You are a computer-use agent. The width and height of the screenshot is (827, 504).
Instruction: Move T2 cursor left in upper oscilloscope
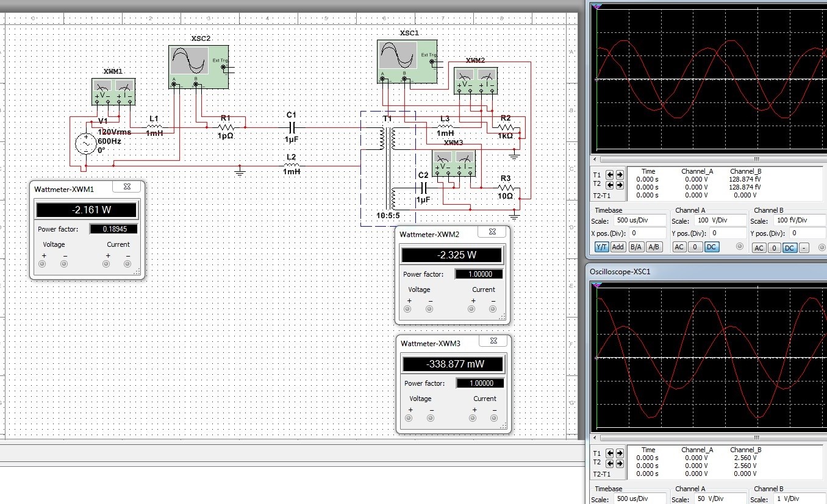pos(610,184)
